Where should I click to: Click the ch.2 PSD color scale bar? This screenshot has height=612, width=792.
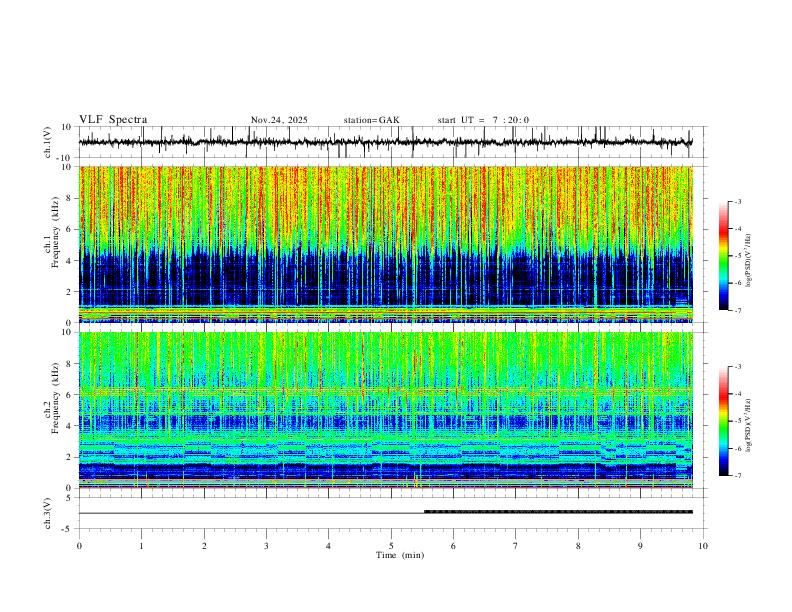coord(723,421)
